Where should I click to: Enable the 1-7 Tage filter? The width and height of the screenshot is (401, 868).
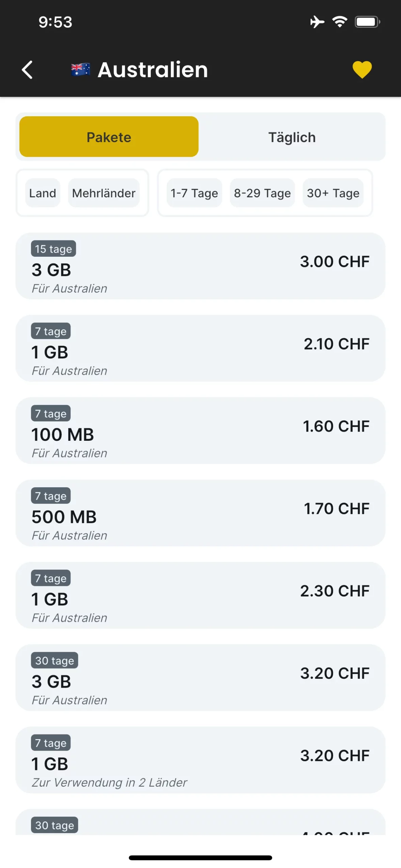pyautogui.click(x=194, y=193)
